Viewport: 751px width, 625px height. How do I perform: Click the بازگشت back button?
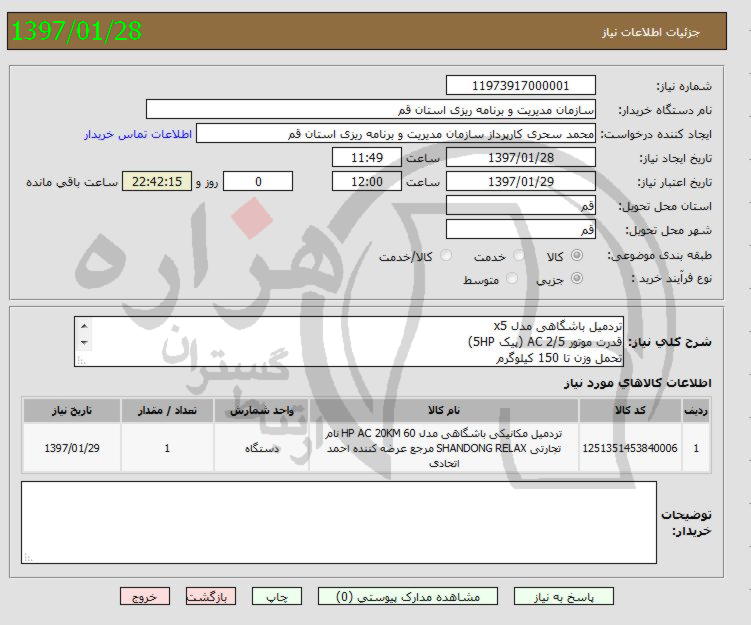pyautogui.click(x=211, y=597)
